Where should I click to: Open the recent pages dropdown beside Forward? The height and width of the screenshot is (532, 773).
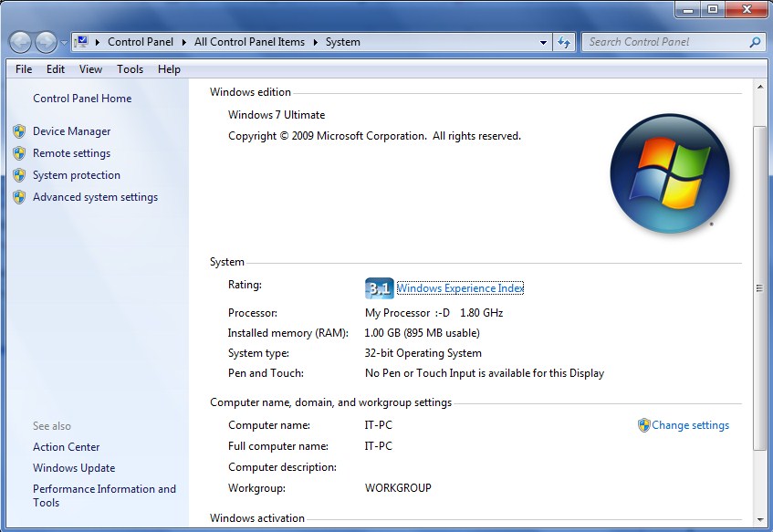pyautogui.click(x=64, y=42)
